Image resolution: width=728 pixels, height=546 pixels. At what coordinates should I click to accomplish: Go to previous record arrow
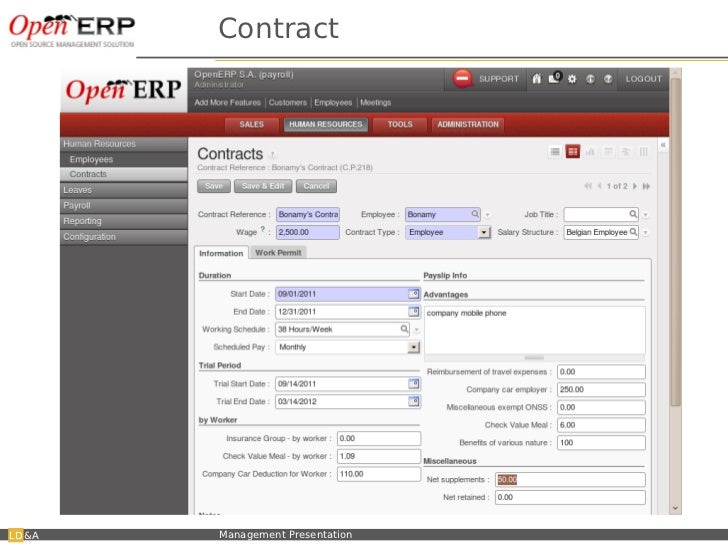coord(599,186)
